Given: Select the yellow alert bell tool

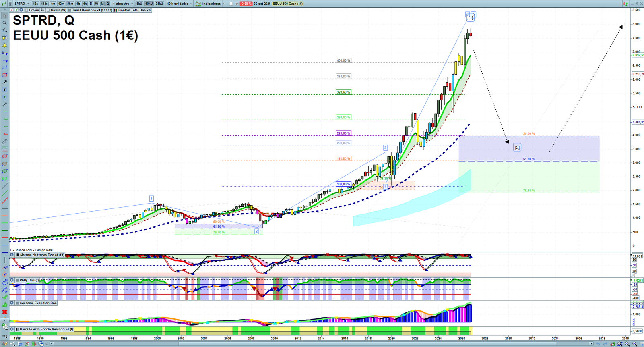Looking at the screenshot, I should pos(5,45).
